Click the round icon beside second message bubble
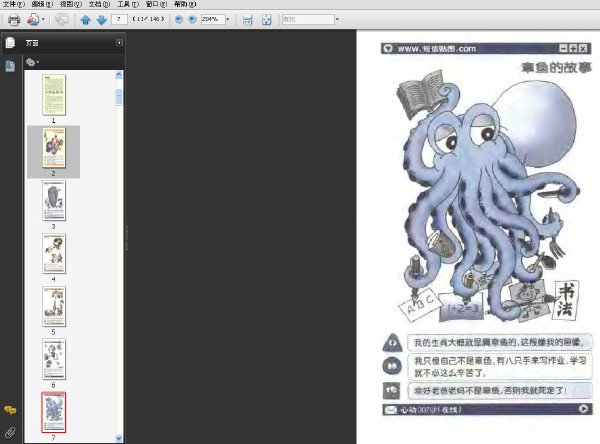Image resolution: width=600 pixels, height=444 pixels. tap(392, 366)
